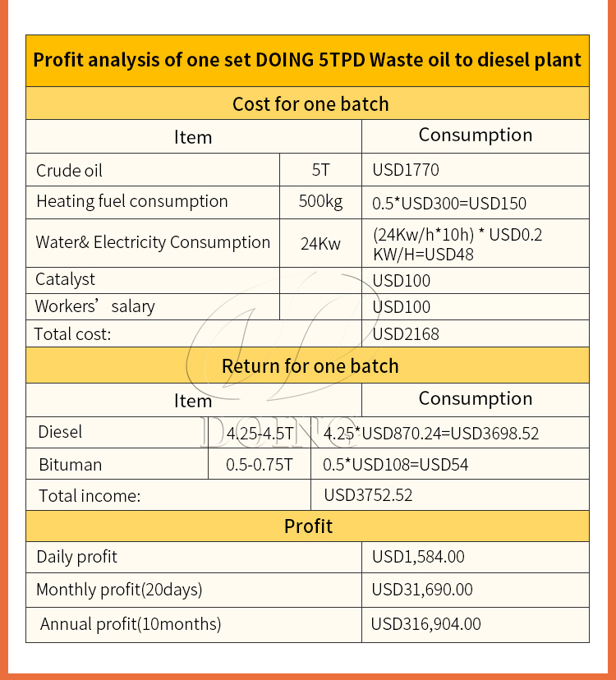Select the 24Kw quantity cell
Screen dimensions: 616x680
(320, 243)
